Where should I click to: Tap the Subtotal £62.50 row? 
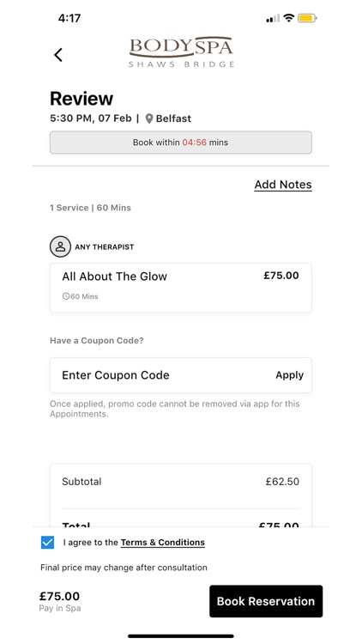click(181, 482)
